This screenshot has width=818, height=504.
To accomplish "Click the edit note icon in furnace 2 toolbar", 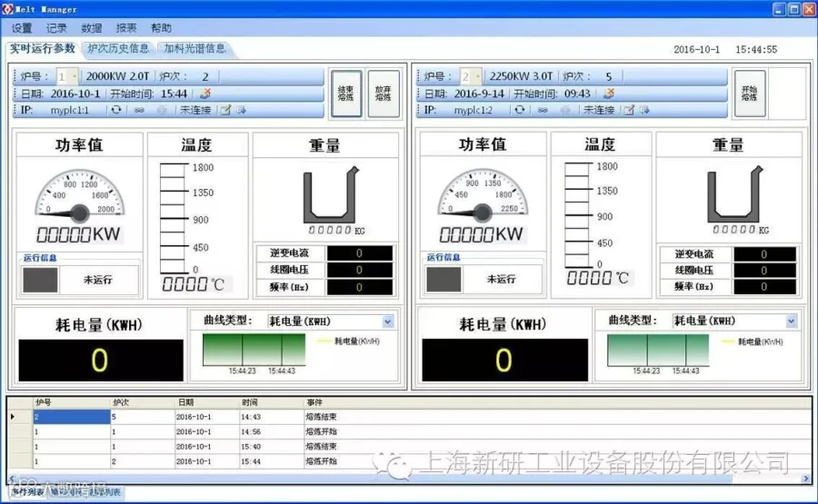I will [629, 110].
